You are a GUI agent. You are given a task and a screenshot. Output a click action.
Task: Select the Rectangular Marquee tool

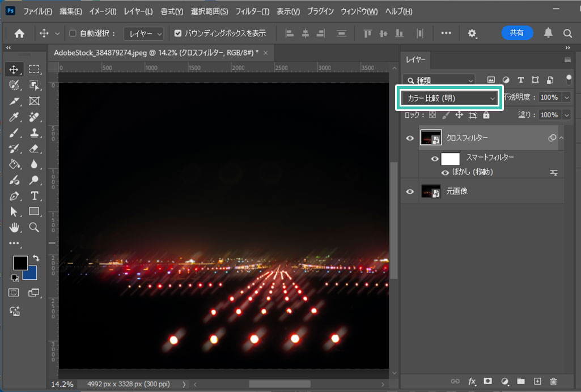coord(34,69)
